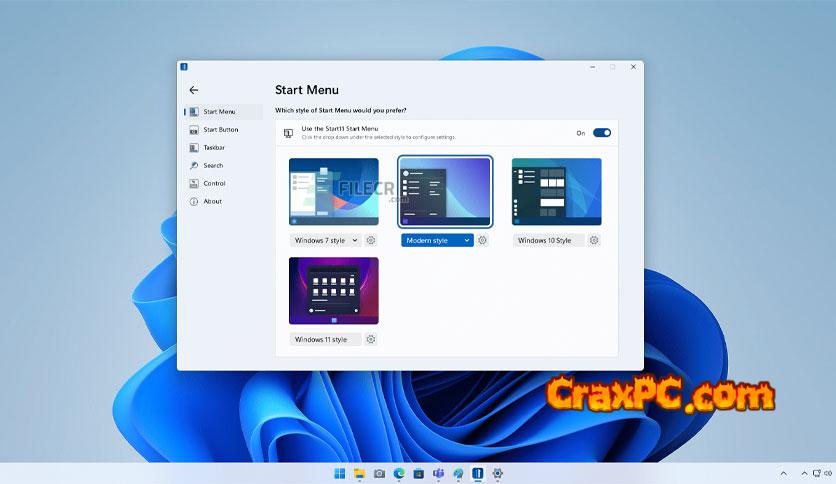Click the Windows 10 Style label button
The width and height of the screenshot is (836, 484).
(x=548, y=240)
